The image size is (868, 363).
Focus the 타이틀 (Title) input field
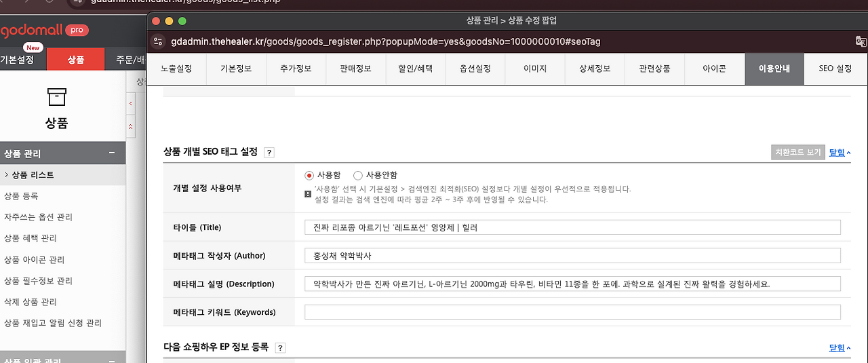pyautogui.click(x=572, y=227)
